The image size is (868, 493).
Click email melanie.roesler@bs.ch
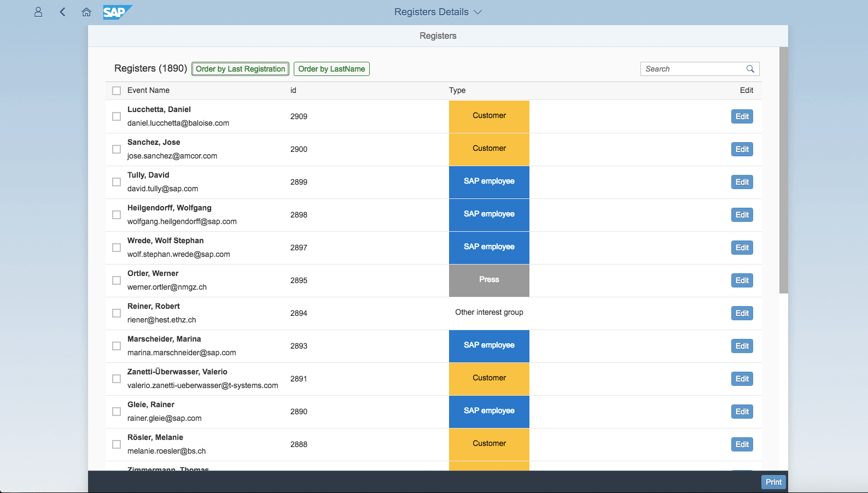pyautogui.click(x=167, y=451)
